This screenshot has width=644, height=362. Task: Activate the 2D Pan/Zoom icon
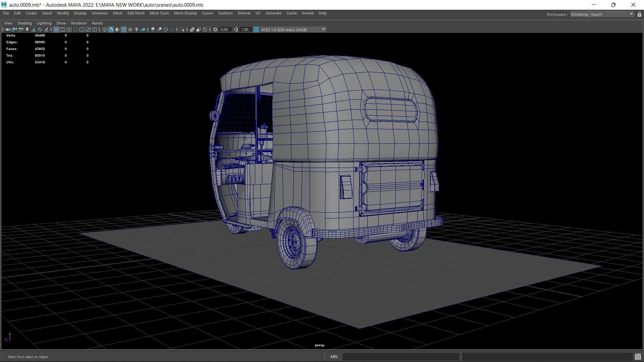(x=40, y=29)
